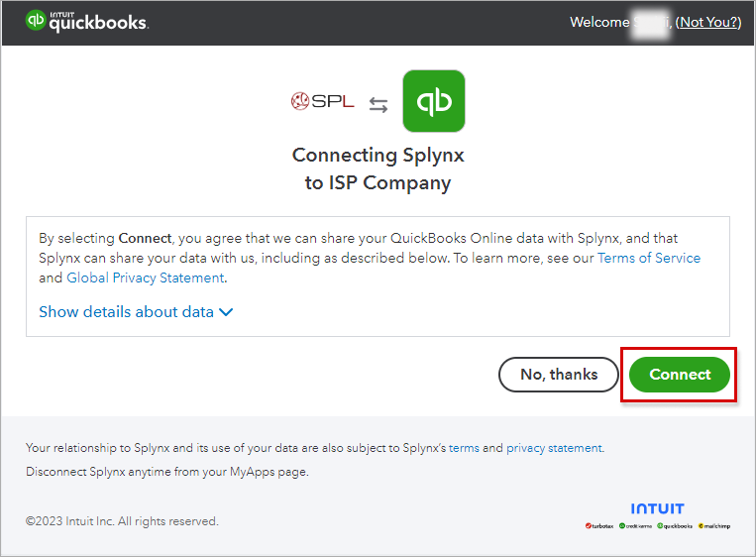
Task: Click the Not You? link
Action: (708, 22)
